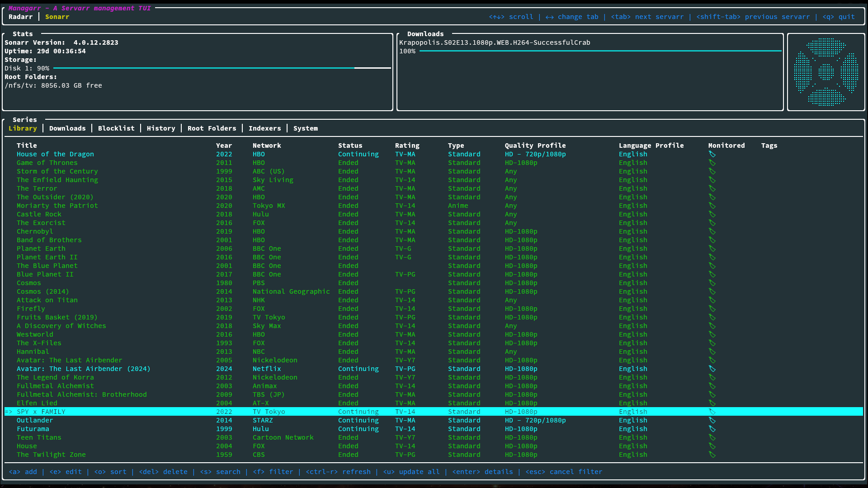Image resolution: width=868 pixels, height=488 pixels.
Task: Open the Blocklist tab
Action: tap(116, 128)
